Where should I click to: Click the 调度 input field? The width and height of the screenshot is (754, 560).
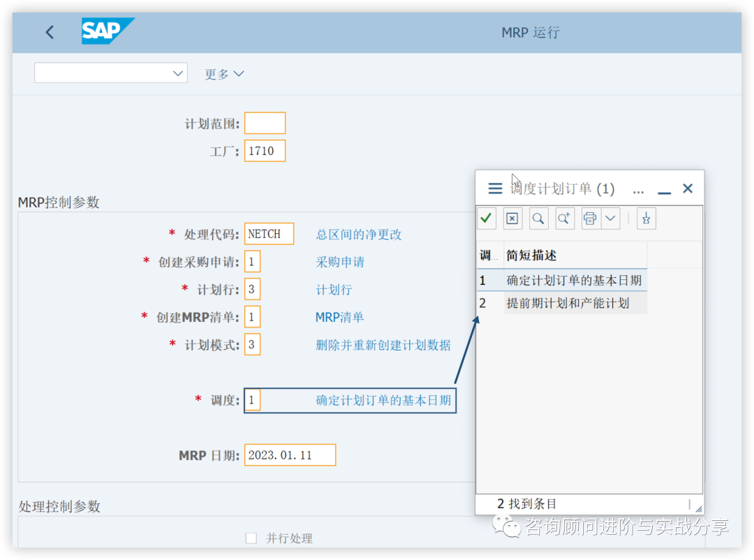(253, 400)
